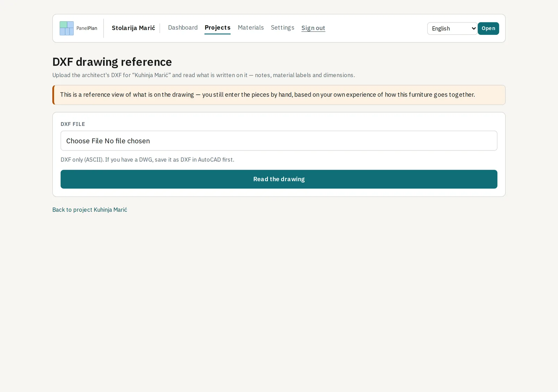This screenshot has height=392, width=558.
Task: Click the Upload the architect's DXF description
Action: pos(204,75)
